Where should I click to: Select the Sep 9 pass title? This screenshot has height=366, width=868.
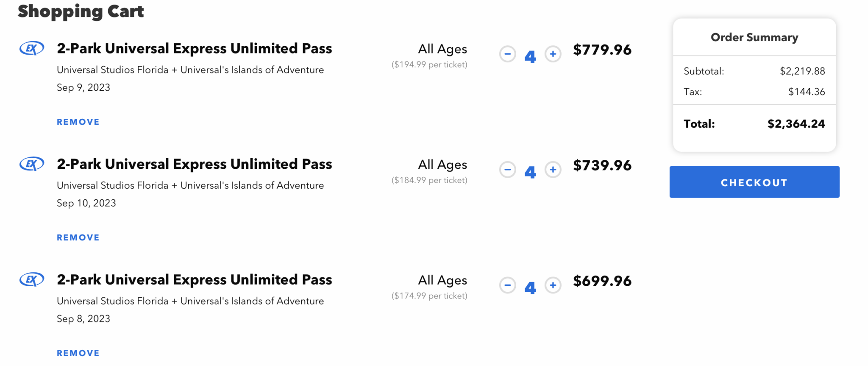194,48
